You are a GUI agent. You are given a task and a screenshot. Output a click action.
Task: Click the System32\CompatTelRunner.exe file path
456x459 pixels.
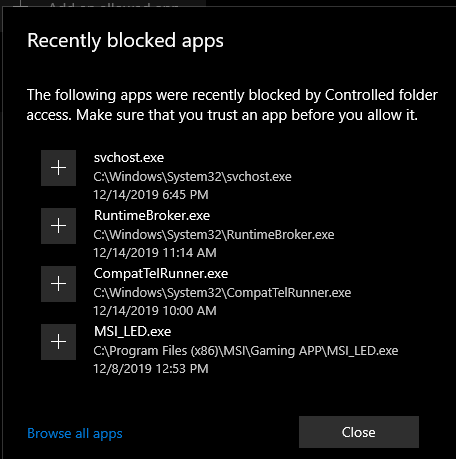[222, 293]
